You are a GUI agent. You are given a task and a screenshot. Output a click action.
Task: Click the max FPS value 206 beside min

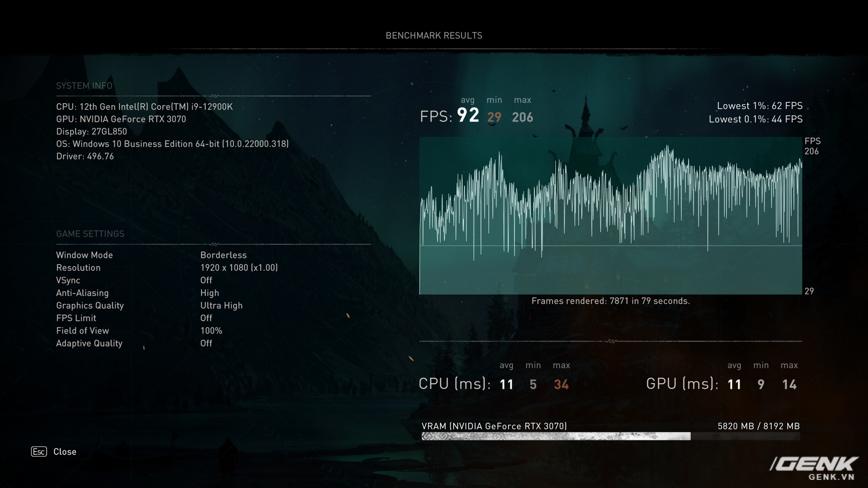point(523,117)
